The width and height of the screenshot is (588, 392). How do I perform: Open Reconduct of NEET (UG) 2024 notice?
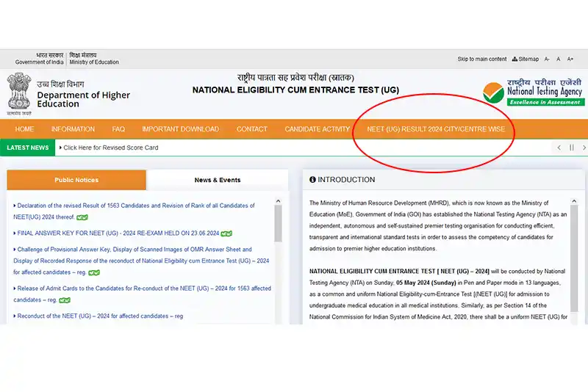pos(98,316)
